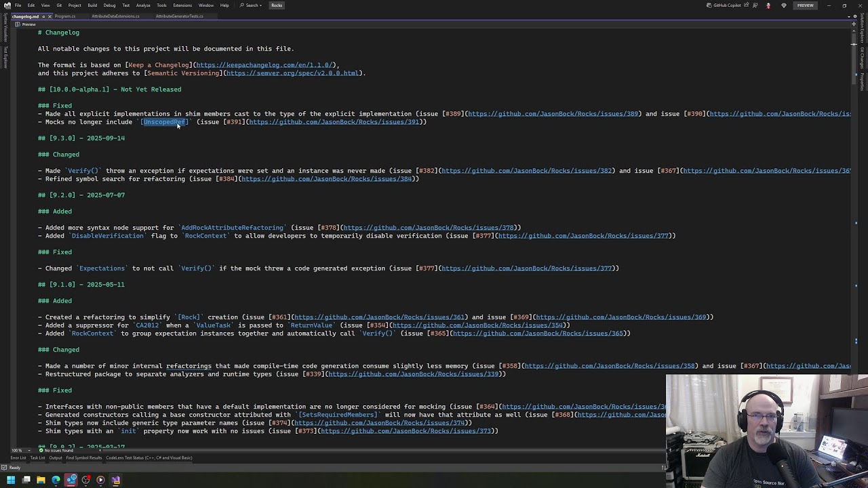Click the PREVIEW badge button
The height and width of the screenshot is (488, 868).
(805, 5)
